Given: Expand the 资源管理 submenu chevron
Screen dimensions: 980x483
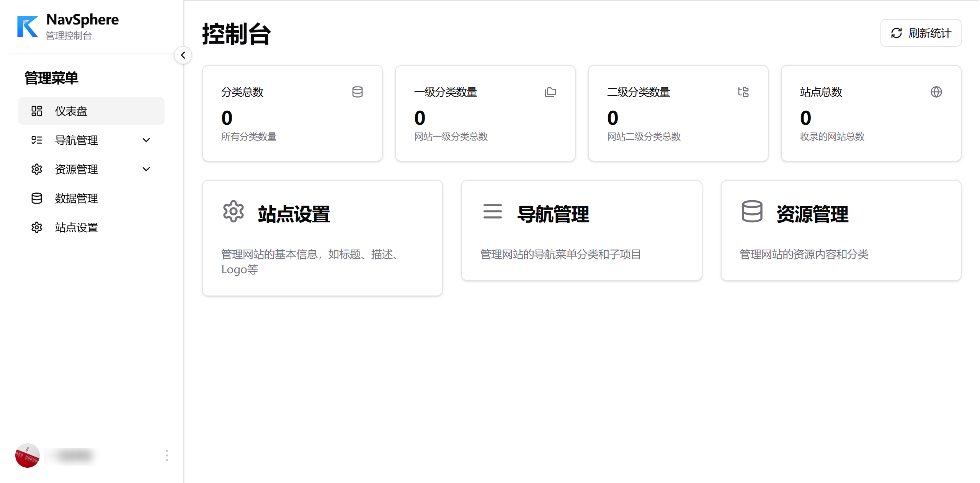Looking at the screenshot, I should click(x=146, y=169).
